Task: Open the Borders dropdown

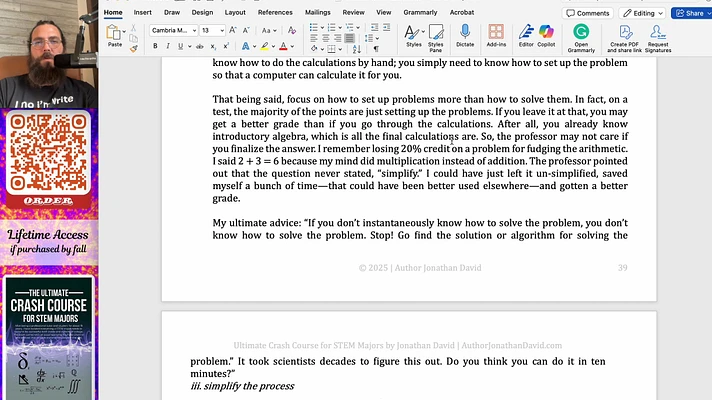Action: [x=340, y=49]
